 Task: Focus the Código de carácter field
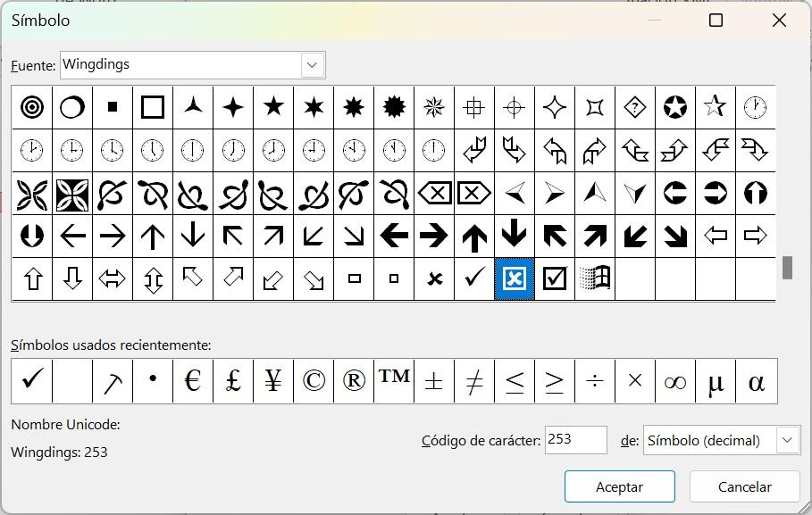(575, 440)
